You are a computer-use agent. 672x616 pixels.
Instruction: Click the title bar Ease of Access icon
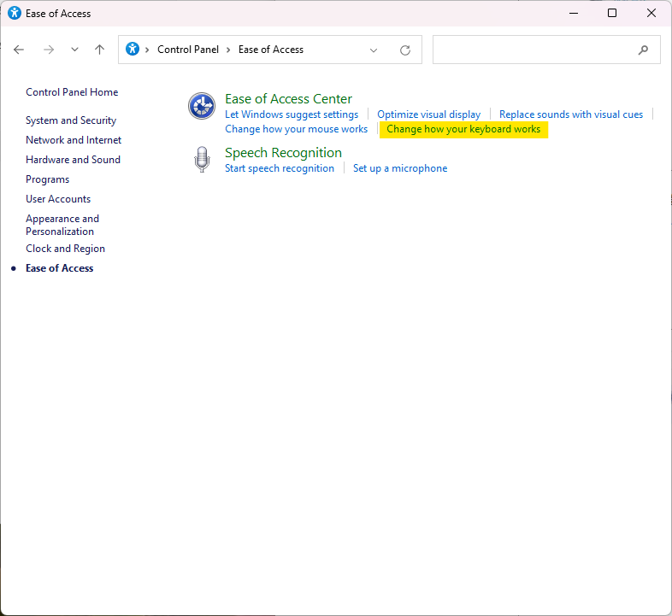[x=15, y=14]
